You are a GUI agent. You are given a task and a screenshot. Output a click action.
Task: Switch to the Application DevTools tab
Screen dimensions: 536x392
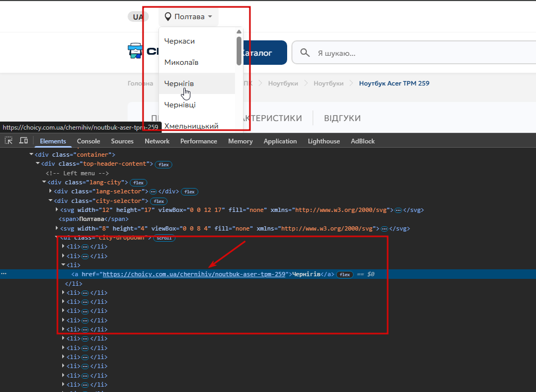tap(280, 141)
